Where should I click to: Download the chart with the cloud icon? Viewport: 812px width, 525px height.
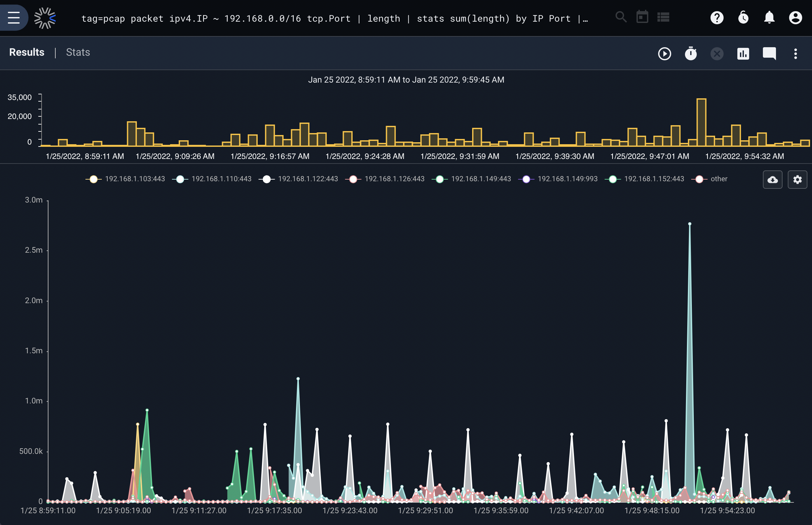(x=772, y=180)
